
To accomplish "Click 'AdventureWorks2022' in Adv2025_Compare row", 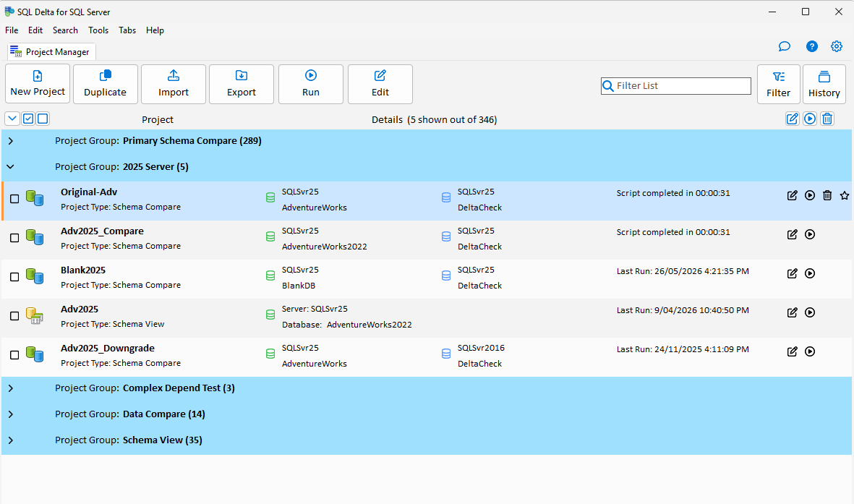I will point(324,247).
